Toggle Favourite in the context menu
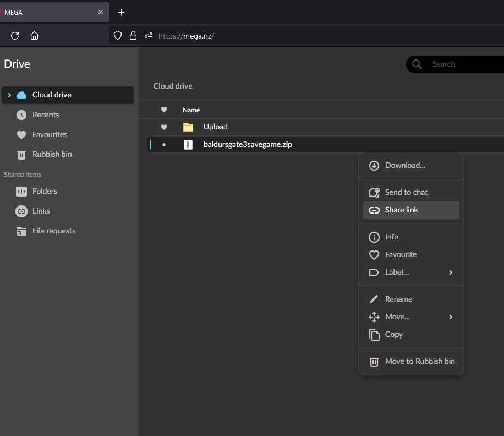The image size is (504, 436). [x=401, y=254]
